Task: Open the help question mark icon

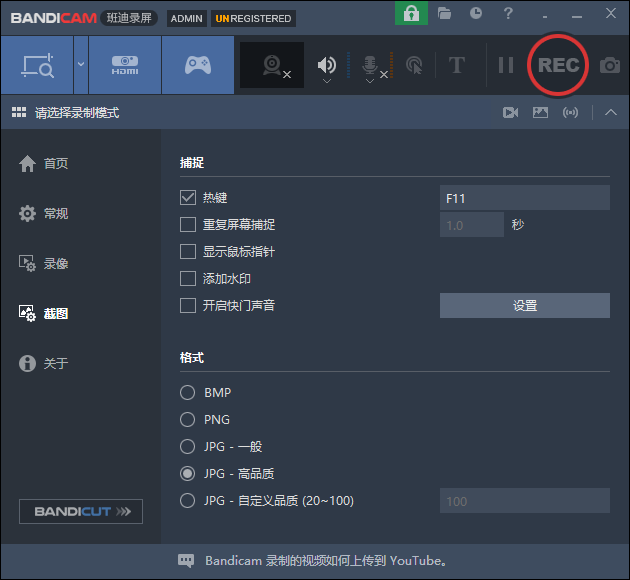Action: pos(508,13)
